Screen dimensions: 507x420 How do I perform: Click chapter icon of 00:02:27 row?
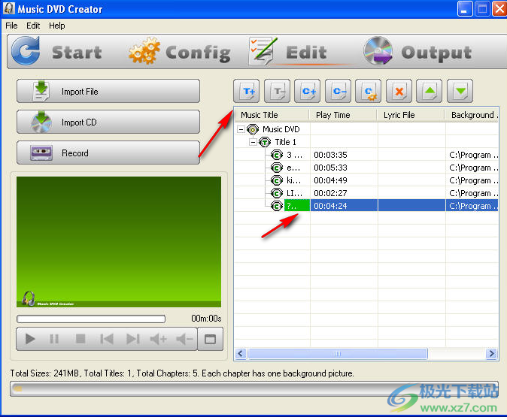[277, 193]
